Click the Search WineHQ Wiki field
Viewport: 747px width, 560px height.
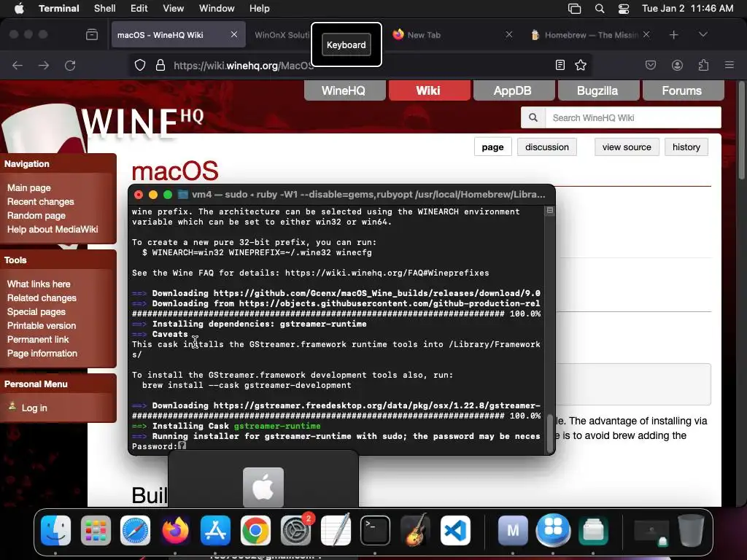click(633, 117)
